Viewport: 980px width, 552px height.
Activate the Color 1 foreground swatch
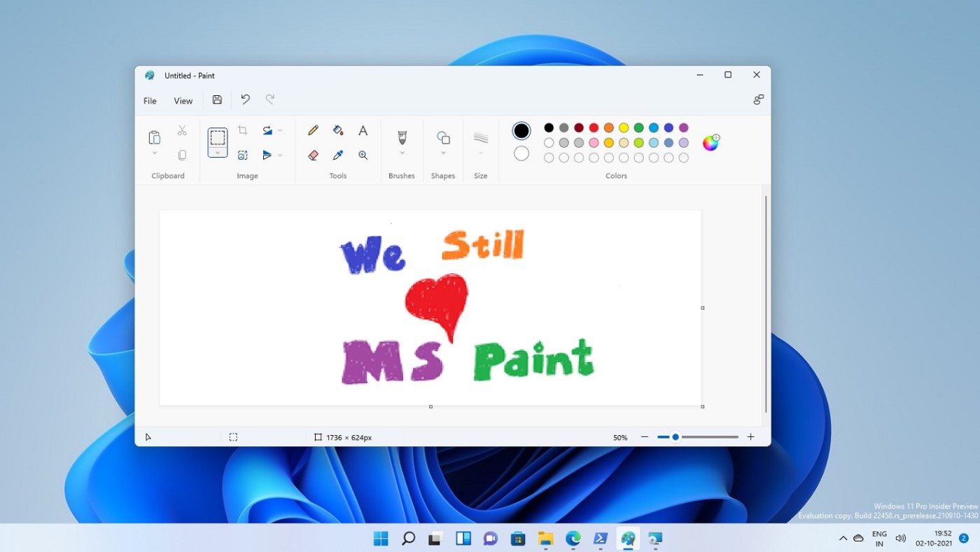[521, 130]
